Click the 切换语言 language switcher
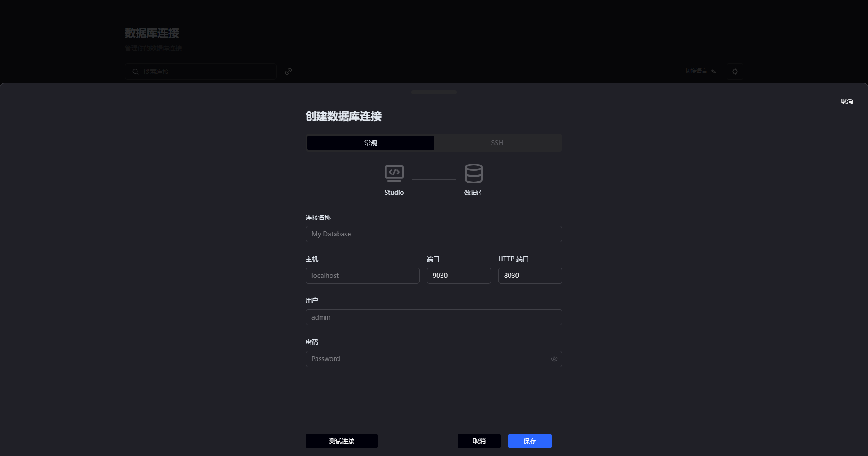The height and width of the screenshot is (456, 868). coord(696,71)
